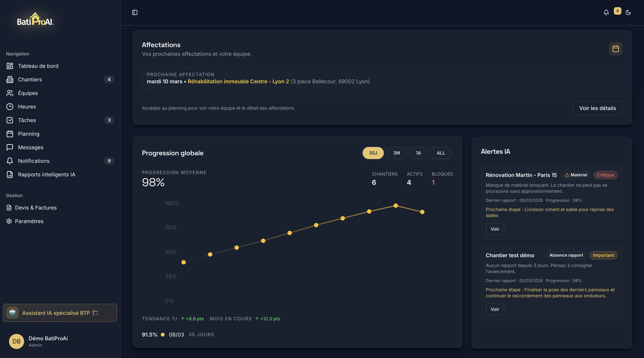Navigate to Rapports intelligents IA
Image resolution: width=644 pixels, height=358 pixels.
47,174
